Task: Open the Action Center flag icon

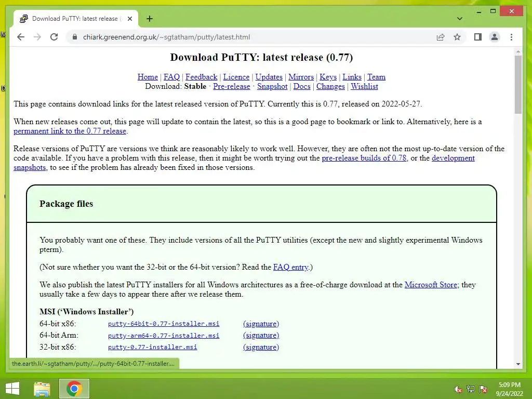Action: (483, 389)
